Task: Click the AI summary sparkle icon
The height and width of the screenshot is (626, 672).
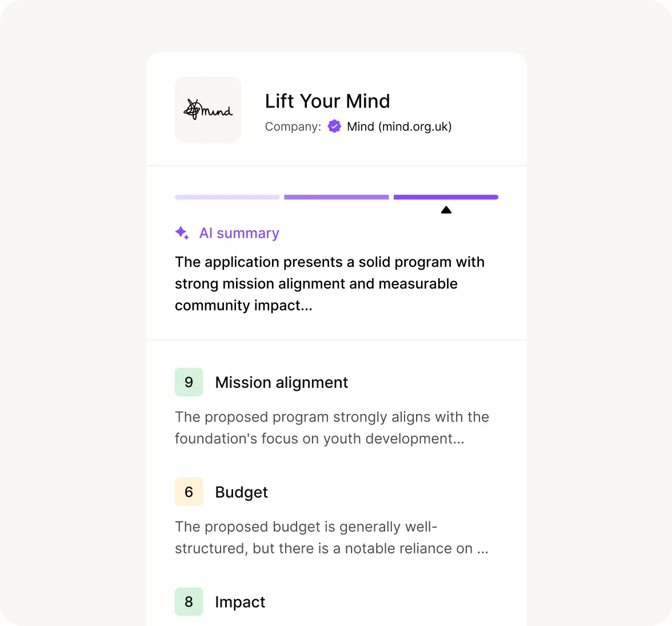Action: pos(182,232)
